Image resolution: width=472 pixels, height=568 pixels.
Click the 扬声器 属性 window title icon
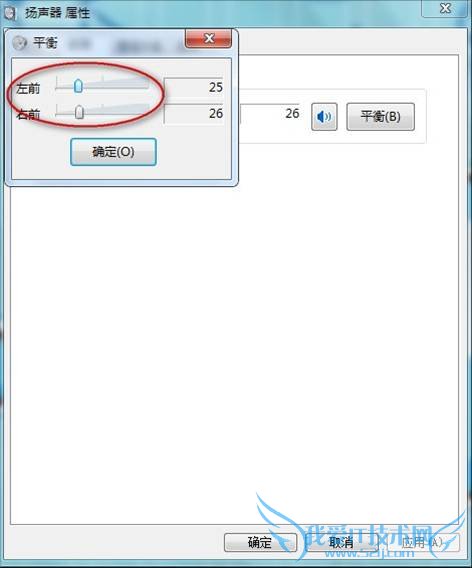(9, 13)
